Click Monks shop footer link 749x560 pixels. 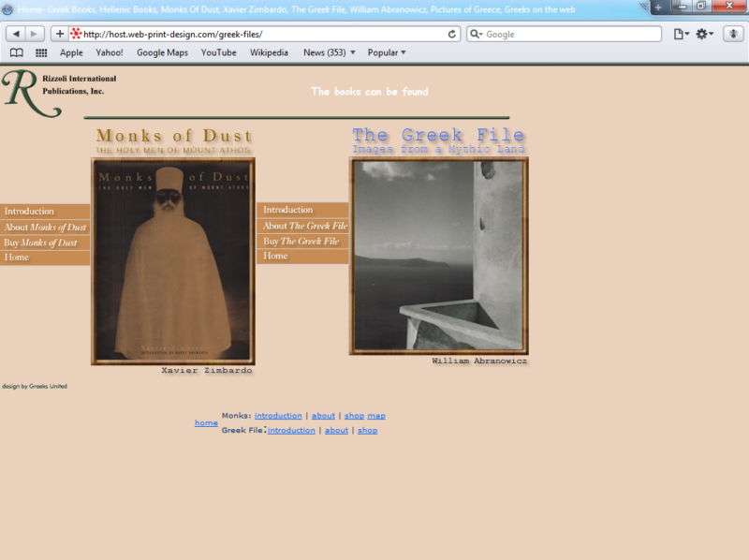[354, 416]
